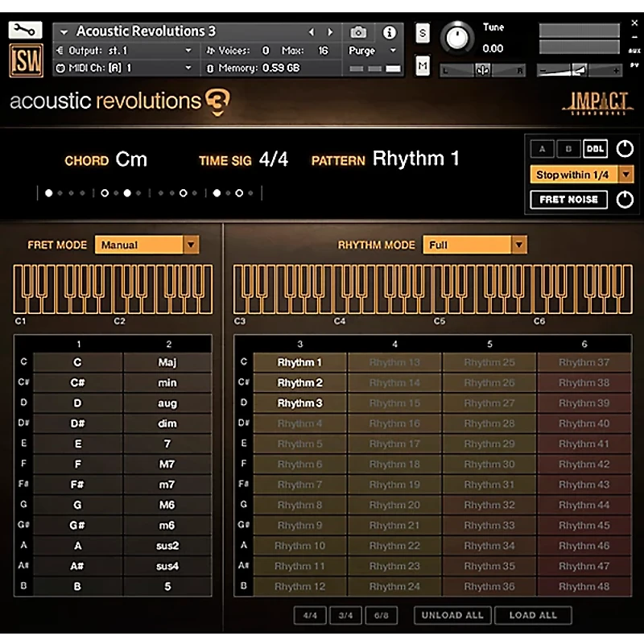Enable the DBL doubling mode
Viewport: 644px width, 644px height.
click(x=596, y=148)
